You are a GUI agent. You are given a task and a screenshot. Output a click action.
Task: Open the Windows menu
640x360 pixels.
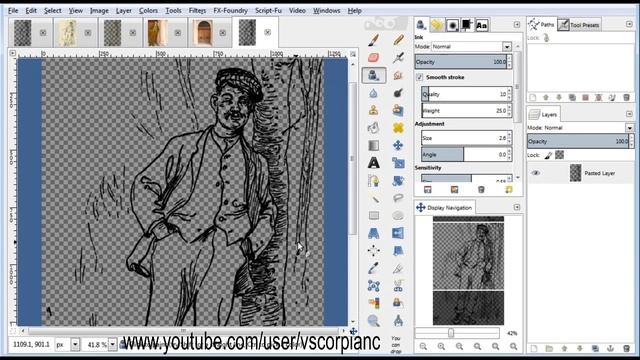coord(327,11)
